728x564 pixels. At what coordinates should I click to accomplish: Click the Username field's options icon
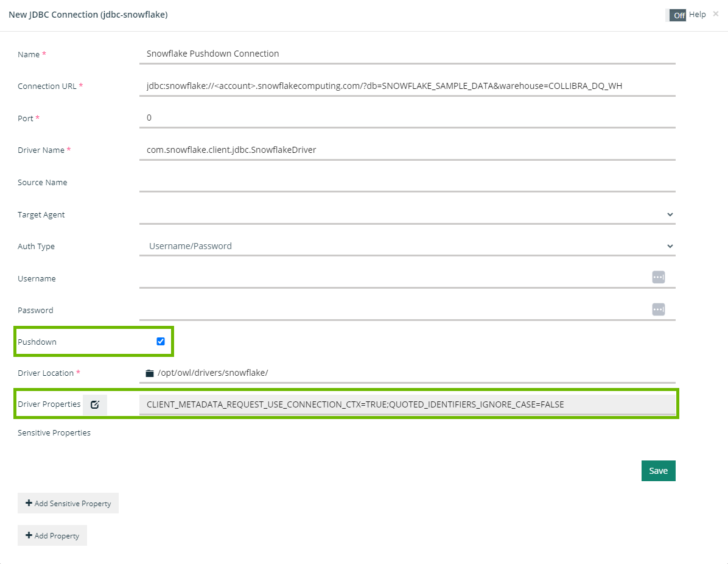pos(659,277)
